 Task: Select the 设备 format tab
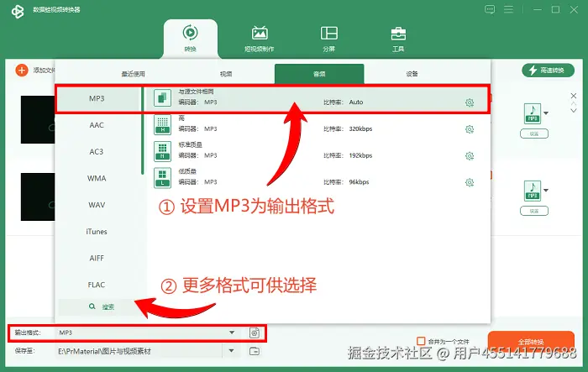point(412,74)
